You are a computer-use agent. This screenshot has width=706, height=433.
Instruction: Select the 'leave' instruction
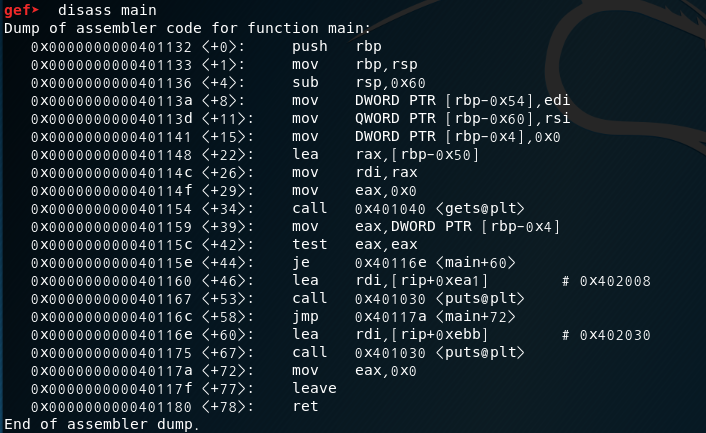click(314, 388)
